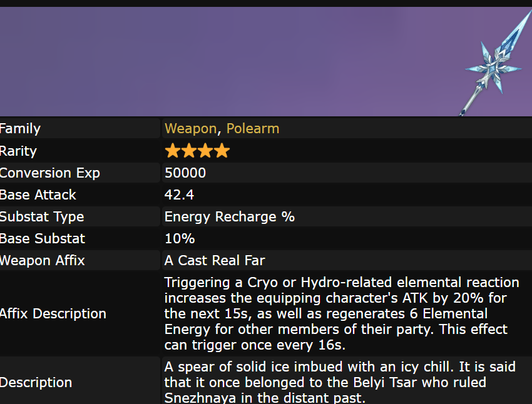Click the base attack value '42.4'

pos(179,194)
